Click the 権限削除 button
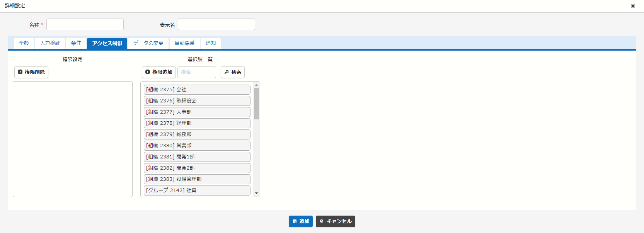Viewport: 644px width, 233px height. click(x=31, y=72)
